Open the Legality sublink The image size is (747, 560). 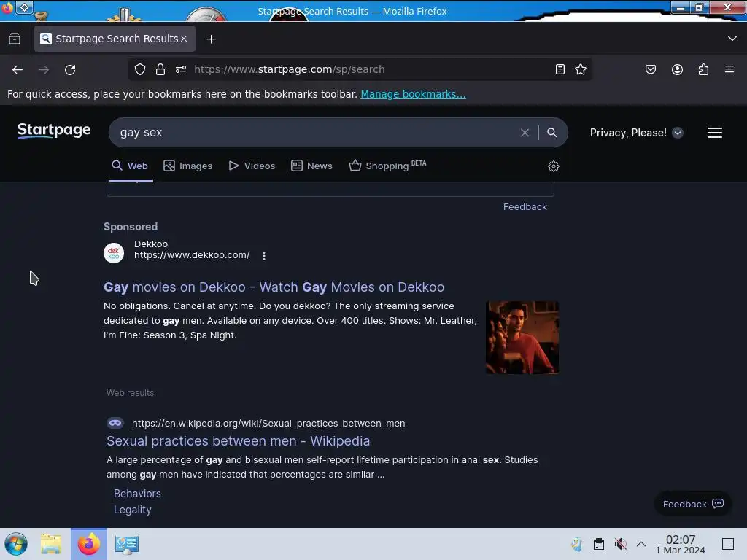133,510
